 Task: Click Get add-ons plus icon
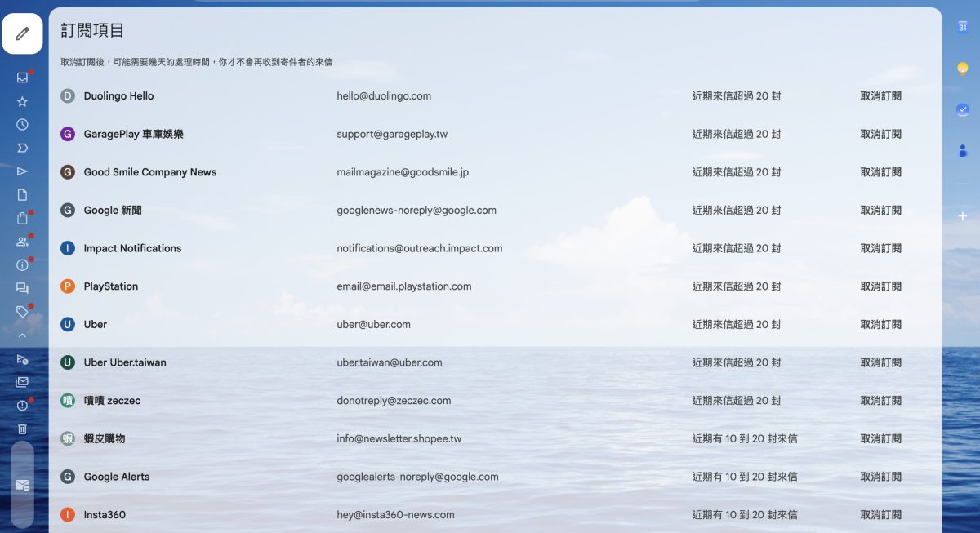coord(963,215)
